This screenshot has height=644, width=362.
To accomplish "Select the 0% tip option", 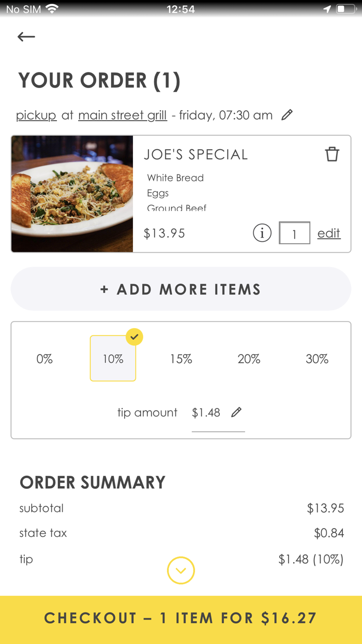I will click(44, 358).
